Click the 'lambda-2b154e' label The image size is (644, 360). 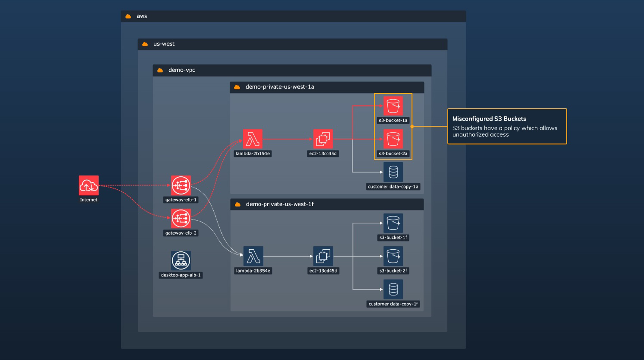tap(253, 154)
